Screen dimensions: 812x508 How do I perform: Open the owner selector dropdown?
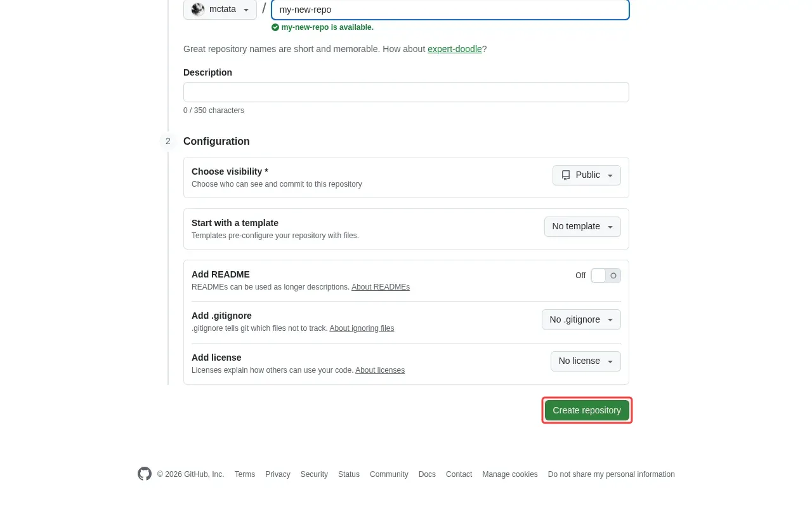pos(220,10)
